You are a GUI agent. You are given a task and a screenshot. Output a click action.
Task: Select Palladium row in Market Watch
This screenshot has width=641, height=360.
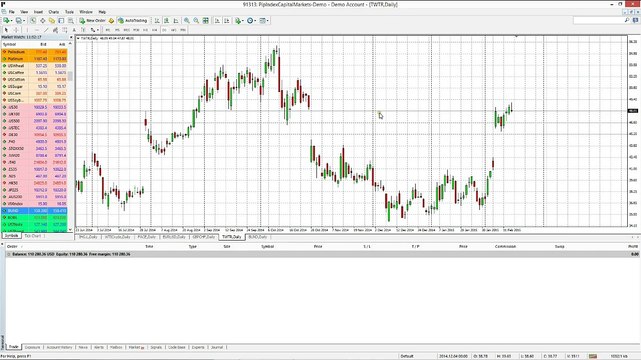pos(34,52)
